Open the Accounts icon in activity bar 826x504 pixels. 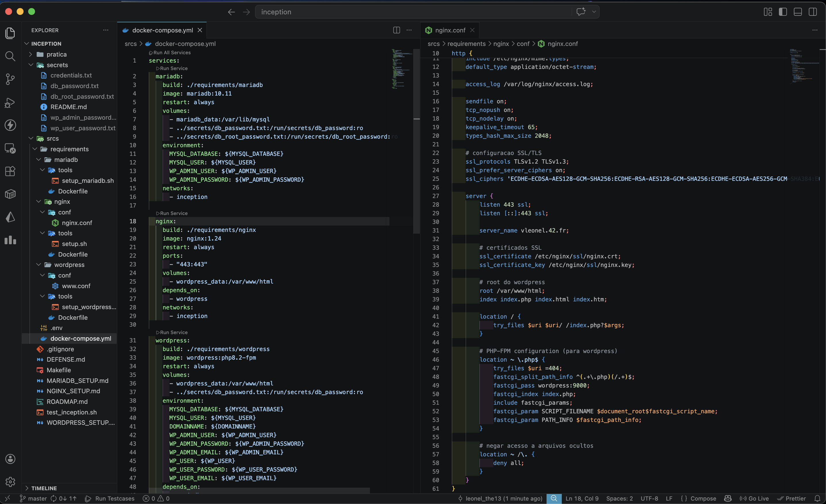(10, 459)
